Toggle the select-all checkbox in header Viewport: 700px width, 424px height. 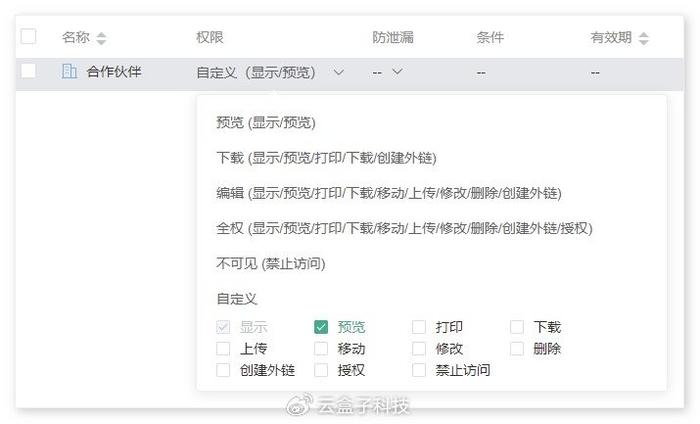coord(28,37)
